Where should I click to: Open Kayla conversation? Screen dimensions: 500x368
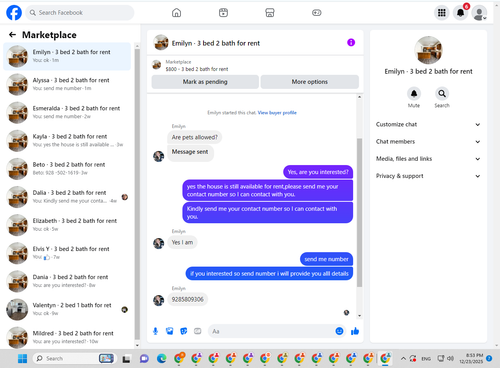(67, 141)
